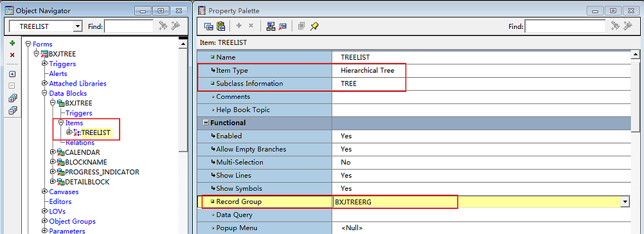Click the BXJTREE form module icon
644x234 pixels.
[44, 54]
